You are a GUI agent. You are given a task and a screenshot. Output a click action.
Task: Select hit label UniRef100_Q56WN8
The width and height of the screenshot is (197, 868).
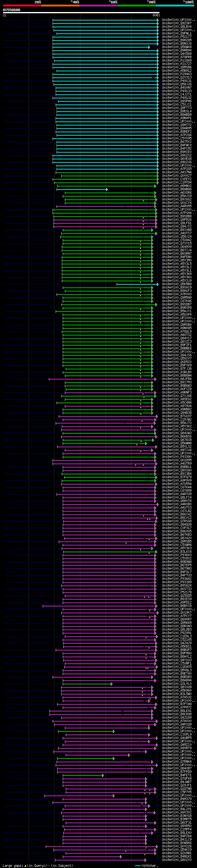click(x=177, y=443)
